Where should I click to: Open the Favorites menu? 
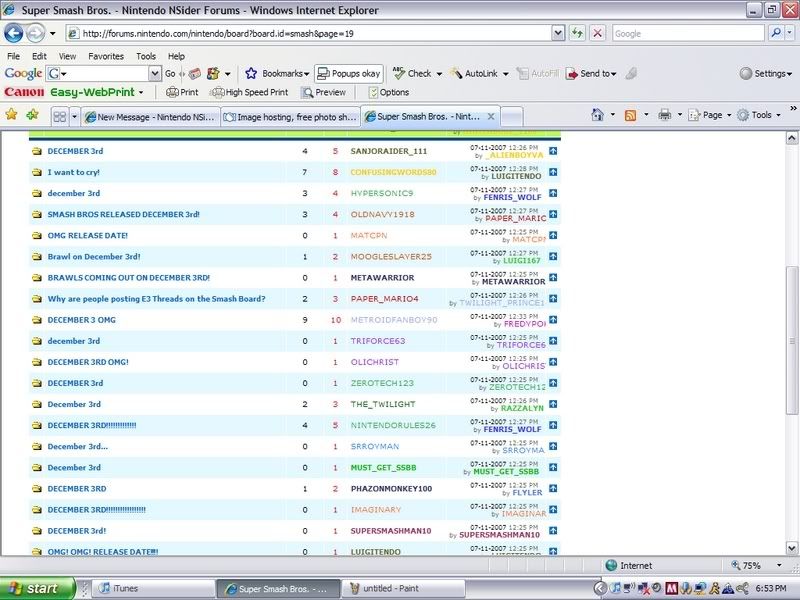click(x=106, y=56)
